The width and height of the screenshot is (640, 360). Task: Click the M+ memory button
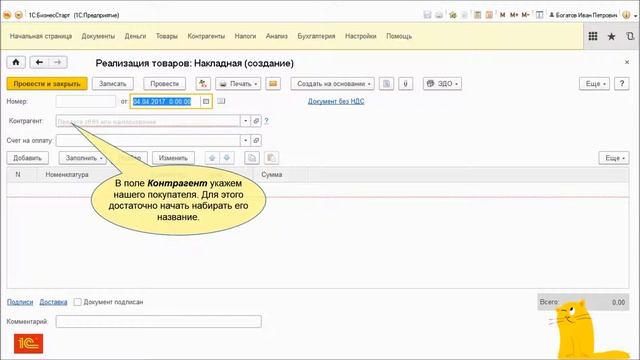(x=514, y=15)
